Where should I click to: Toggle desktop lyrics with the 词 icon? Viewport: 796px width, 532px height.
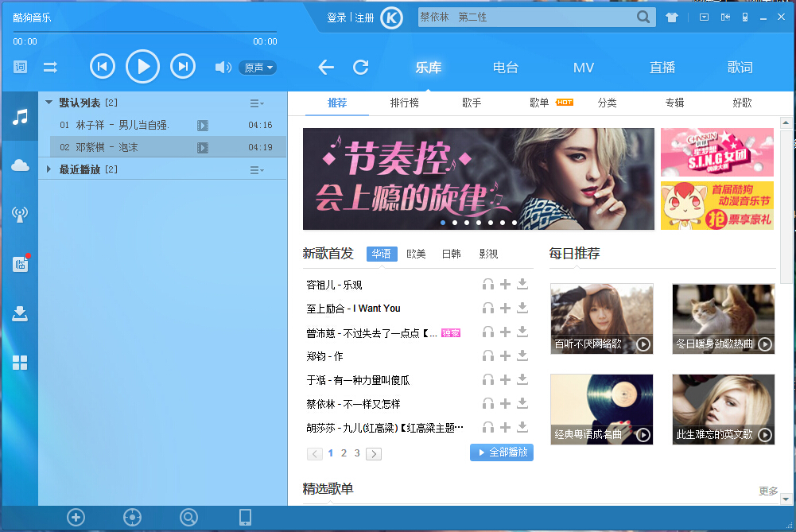coord(21,67)
